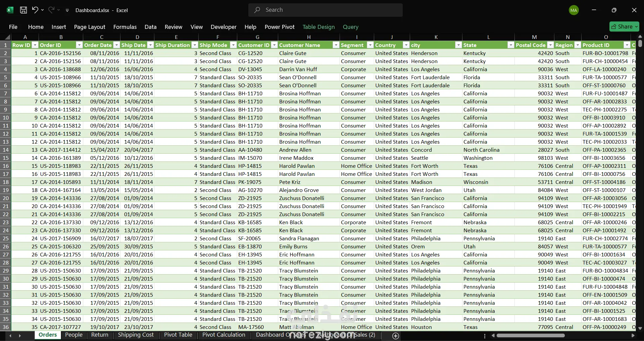Undo the last action

35,10
